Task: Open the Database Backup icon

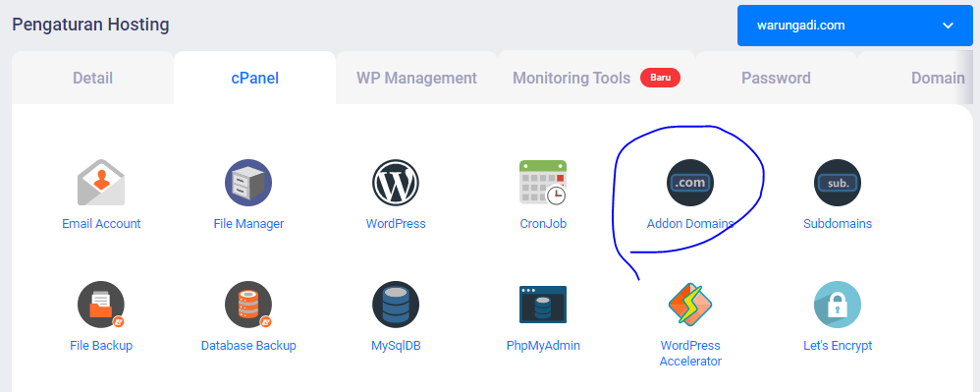Action: (248, 305)
